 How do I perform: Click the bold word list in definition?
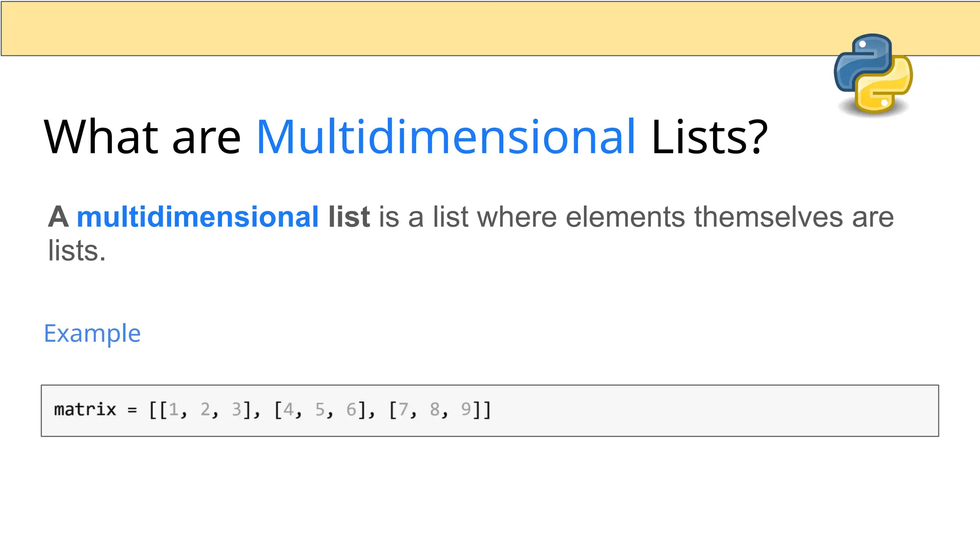pos(349,217)
